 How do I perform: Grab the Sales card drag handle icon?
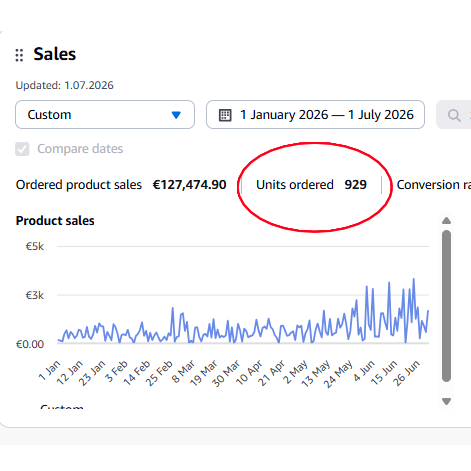(19, 55)
